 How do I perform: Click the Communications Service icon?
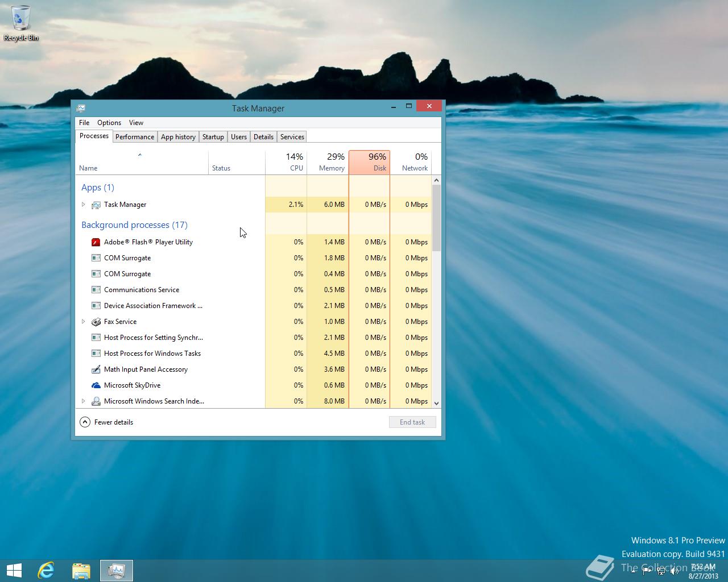(96, 290)
